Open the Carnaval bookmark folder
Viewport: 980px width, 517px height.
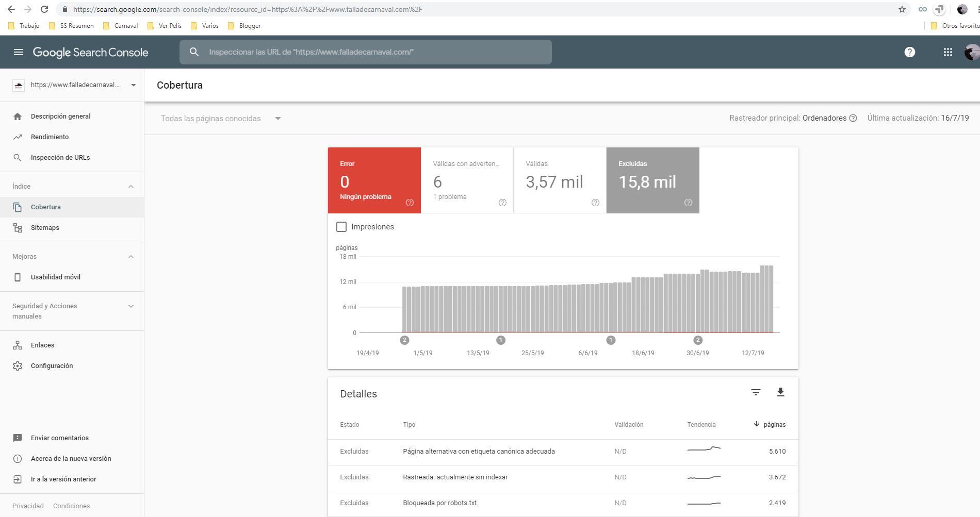click(121, 26)
